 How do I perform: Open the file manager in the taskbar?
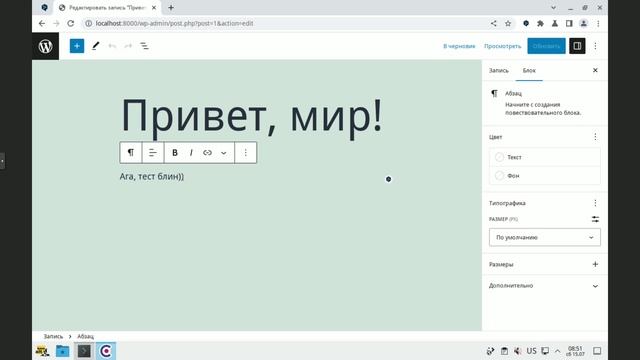[x=62, y=351]
